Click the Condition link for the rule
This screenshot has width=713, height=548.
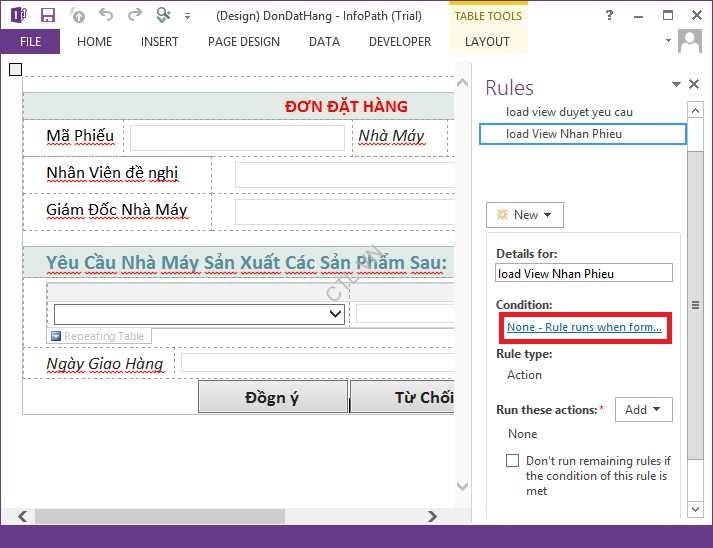point(584,327)
